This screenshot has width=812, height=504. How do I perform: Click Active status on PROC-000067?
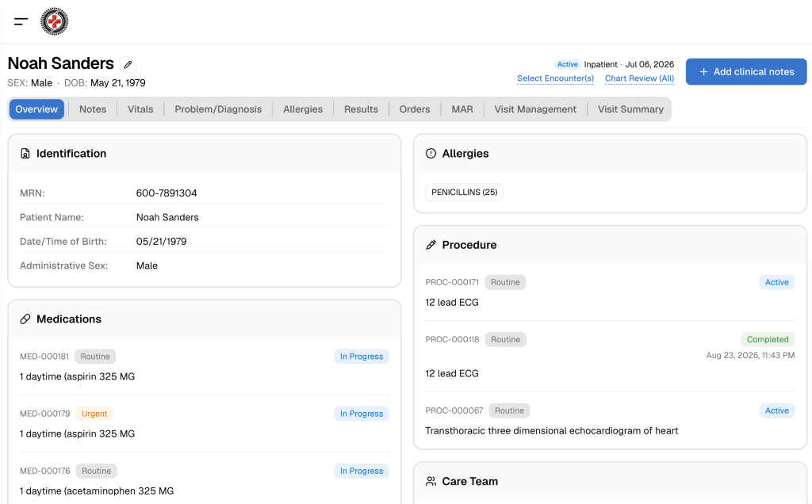click(777, 410)
